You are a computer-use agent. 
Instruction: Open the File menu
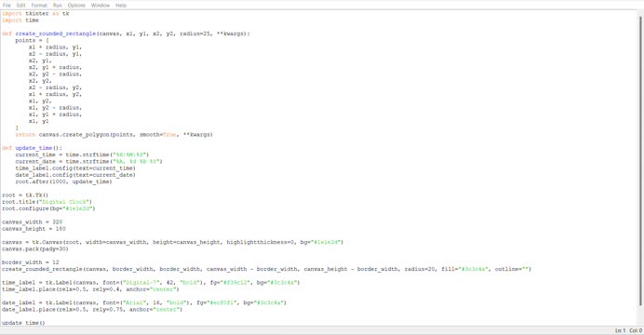7,6
